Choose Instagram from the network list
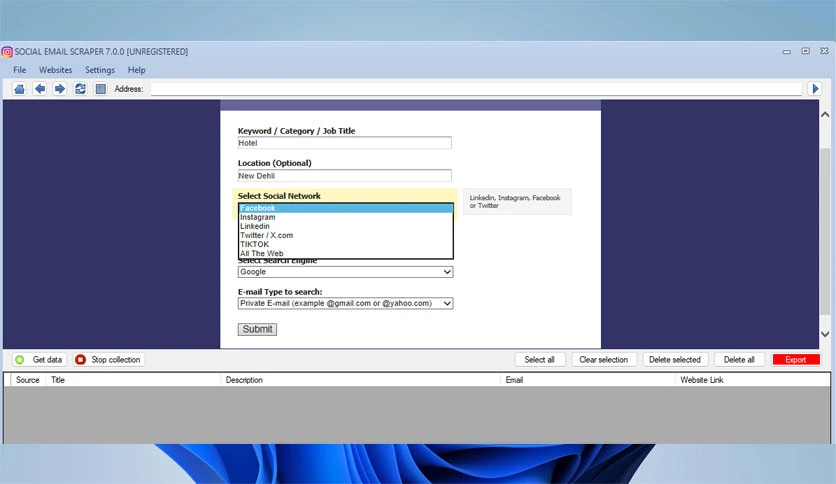This screenshot has width=836, height=484. click(x=345, y=217)
